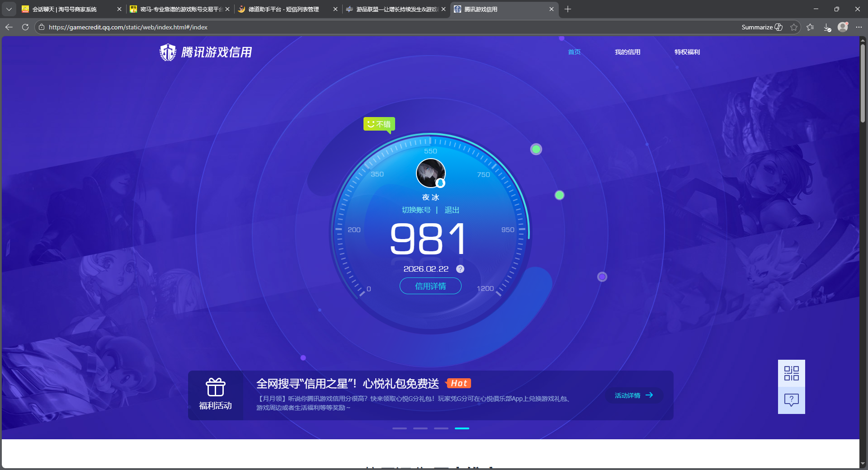Click the question mark next to 2026.02.22

(460, 269)
